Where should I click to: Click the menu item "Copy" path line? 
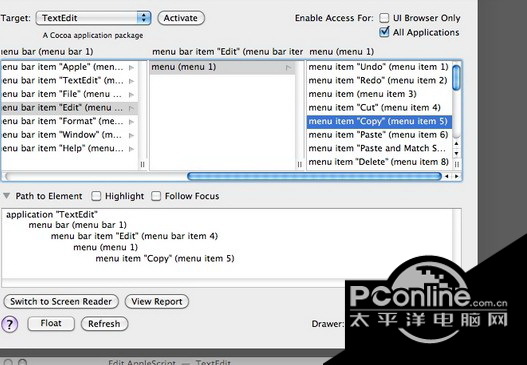tap(165, 258)
